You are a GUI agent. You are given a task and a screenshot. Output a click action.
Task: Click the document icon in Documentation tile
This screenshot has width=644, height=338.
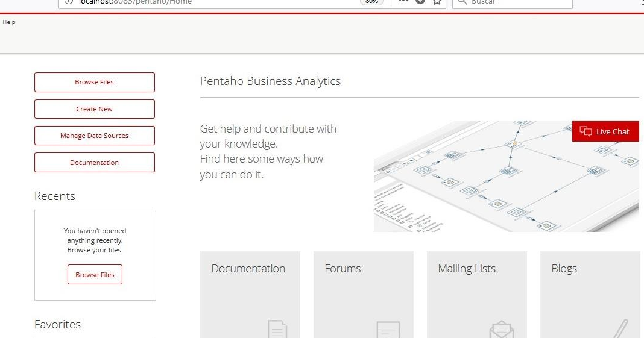277,329
